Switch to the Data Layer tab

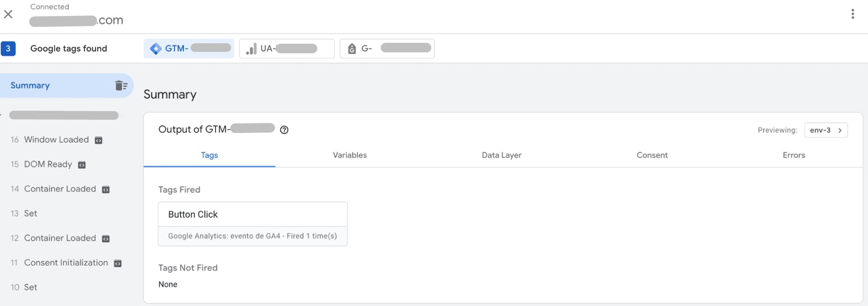(501, 155)
